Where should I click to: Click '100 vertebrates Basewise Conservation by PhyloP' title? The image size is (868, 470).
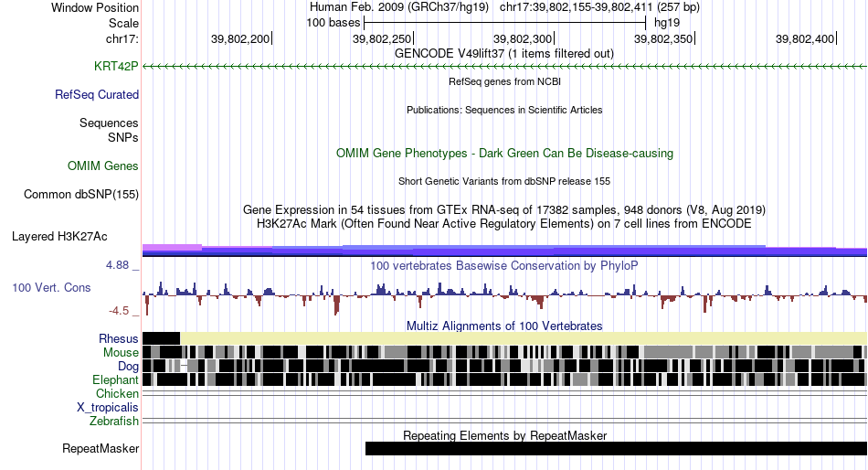(x=504, y=265)
